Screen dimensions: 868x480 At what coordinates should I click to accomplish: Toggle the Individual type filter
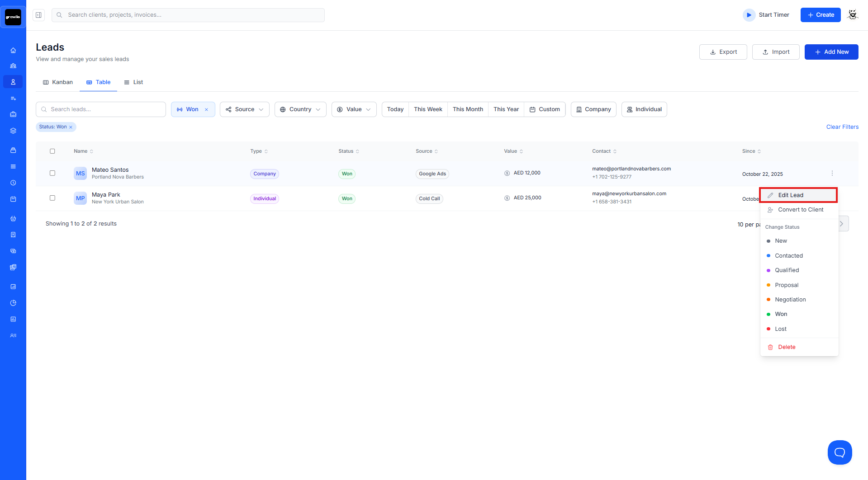(644, 109)
